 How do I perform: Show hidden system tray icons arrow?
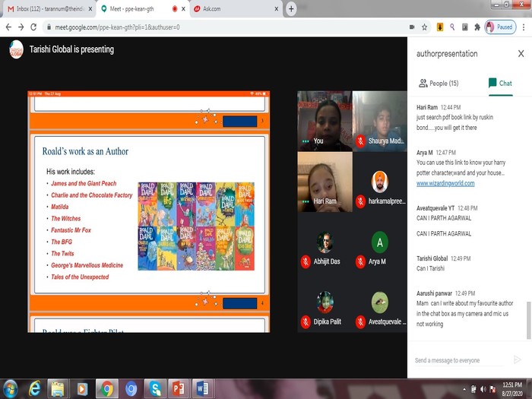pyautogui.click(x=464, y=389)
